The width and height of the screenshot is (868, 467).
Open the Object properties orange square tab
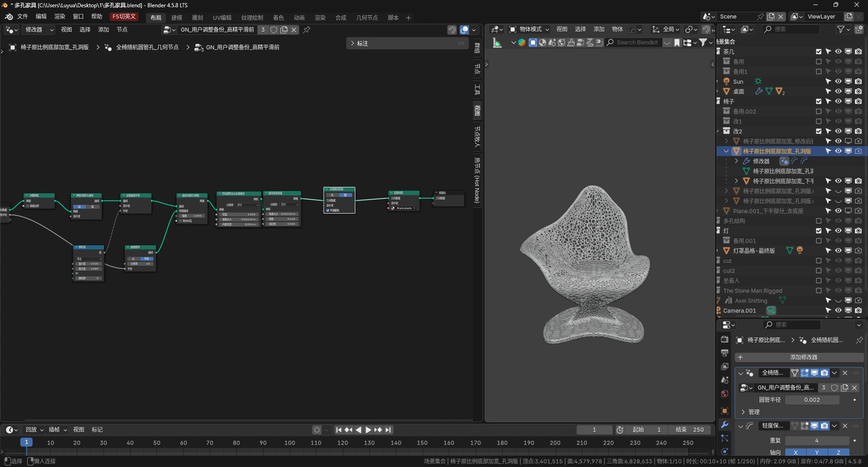click(x=725, y=411)
